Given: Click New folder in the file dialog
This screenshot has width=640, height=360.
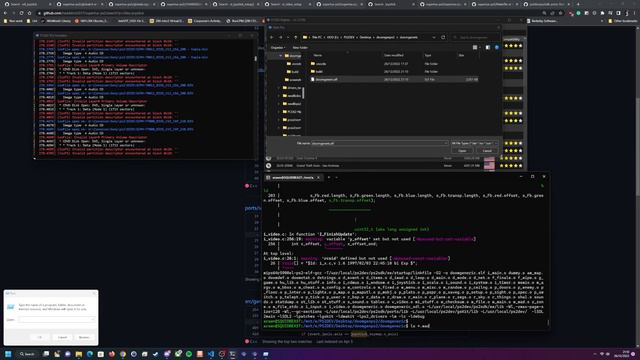Looking at the screenshot, I should click(x=300, y=48).
